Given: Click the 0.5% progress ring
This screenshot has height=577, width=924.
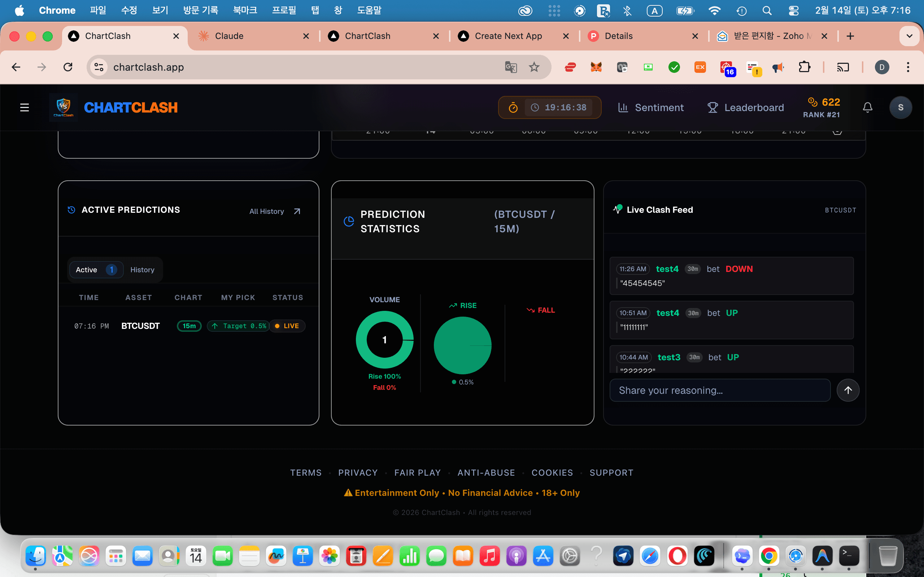Looking at the screenshot, I should point(462,345).
